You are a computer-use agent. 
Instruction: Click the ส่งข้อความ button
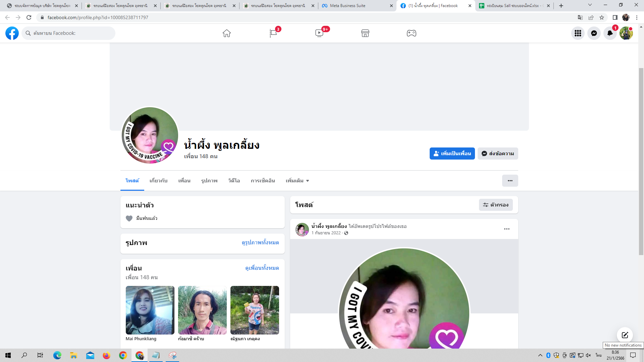[x=498, y=154]
